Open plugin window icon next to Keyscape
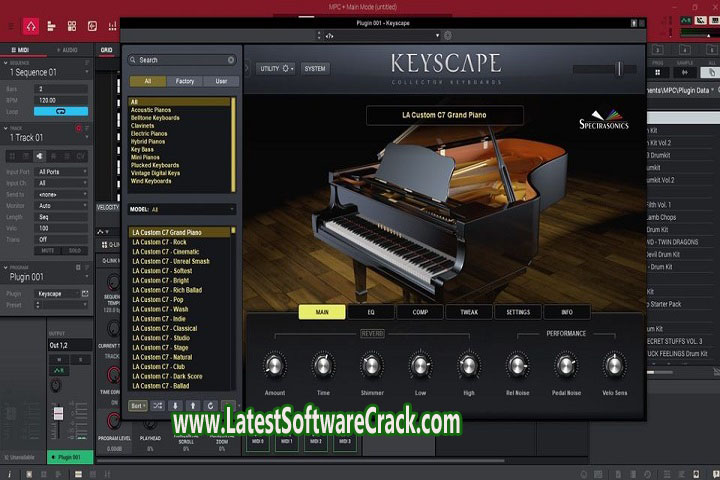 [x=84, y=294]
